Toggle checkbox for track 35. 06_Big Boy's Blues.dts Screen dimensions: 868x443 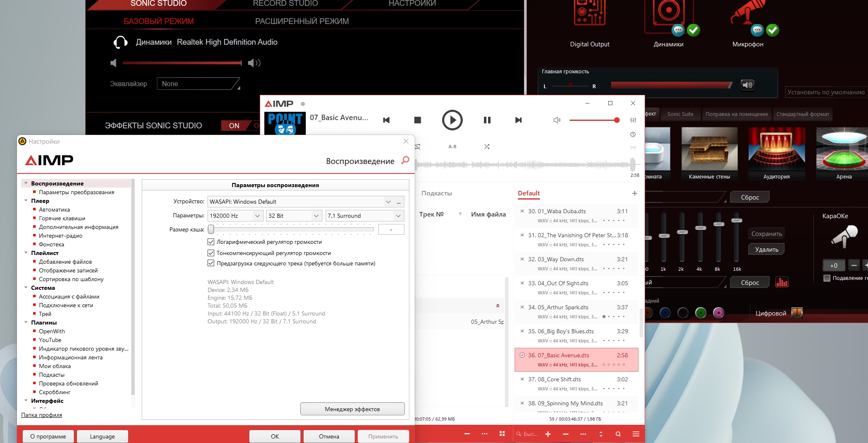click(522, 331)
